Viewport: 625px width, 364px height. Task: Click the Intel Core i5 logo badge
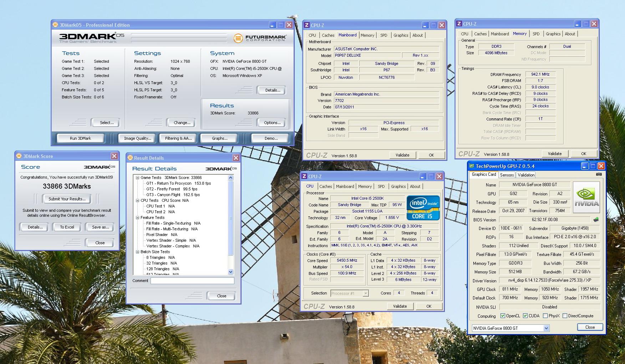423,208
